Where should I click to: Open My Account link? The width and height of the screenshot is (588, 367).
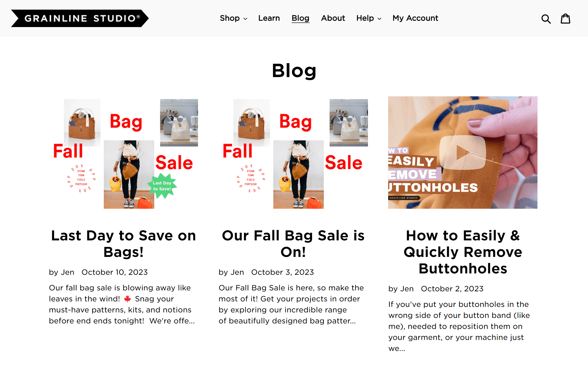(x=415, y=18)
